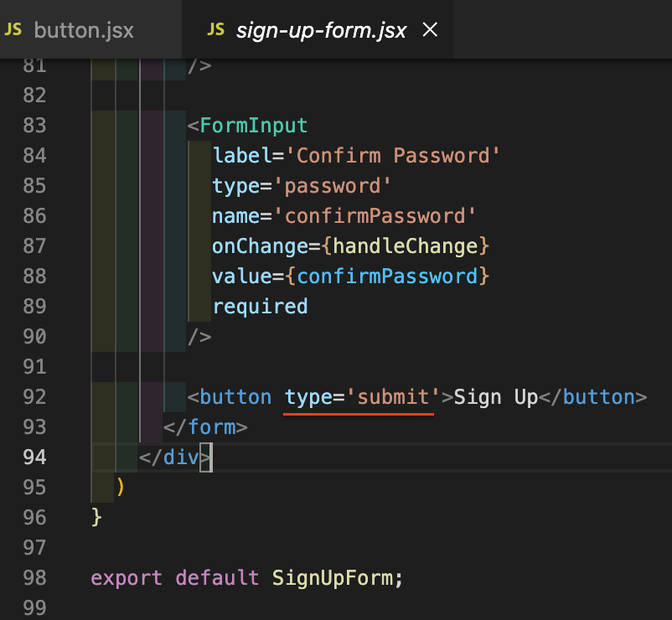Click the value attribute on line 88
This screenshot has width=672, height=620.
click(x=241, y=276)
